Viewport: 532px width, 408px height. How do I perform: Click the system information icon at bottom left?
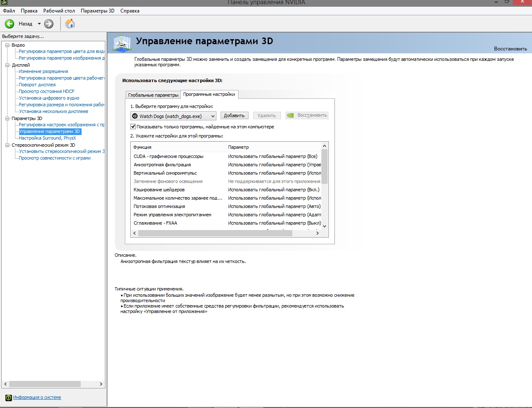coord(8,398)
